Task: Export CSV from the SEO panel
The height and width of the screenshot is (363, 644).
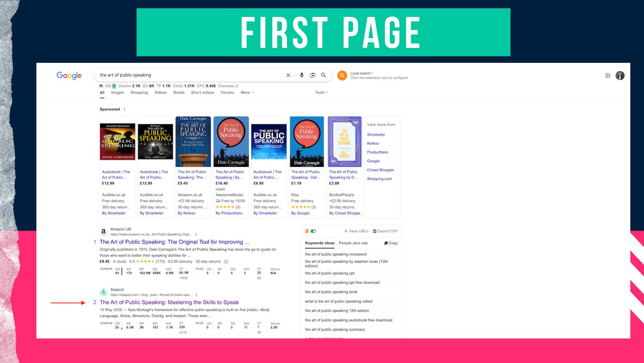Action: coord(385,231)
